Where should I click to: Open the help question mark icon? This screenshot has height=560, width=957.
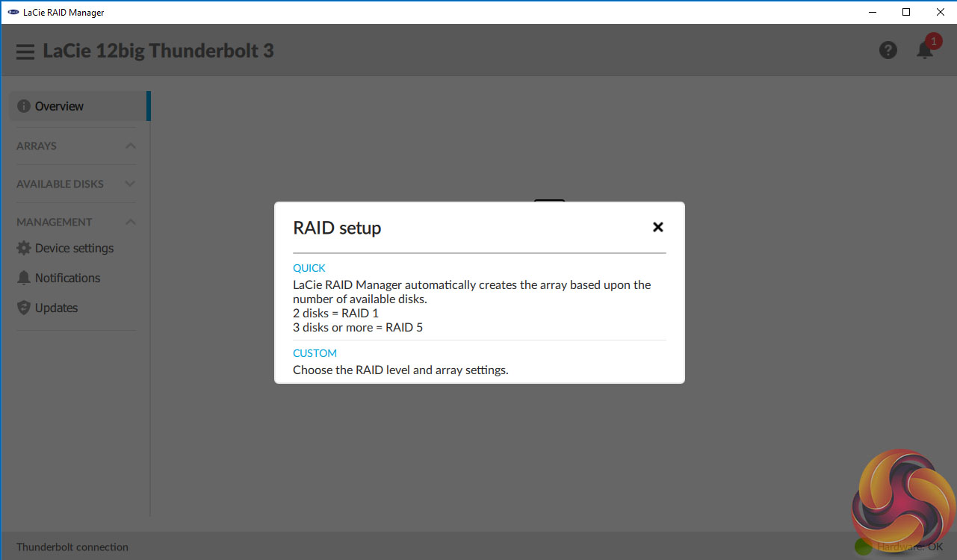pos(888,50)
